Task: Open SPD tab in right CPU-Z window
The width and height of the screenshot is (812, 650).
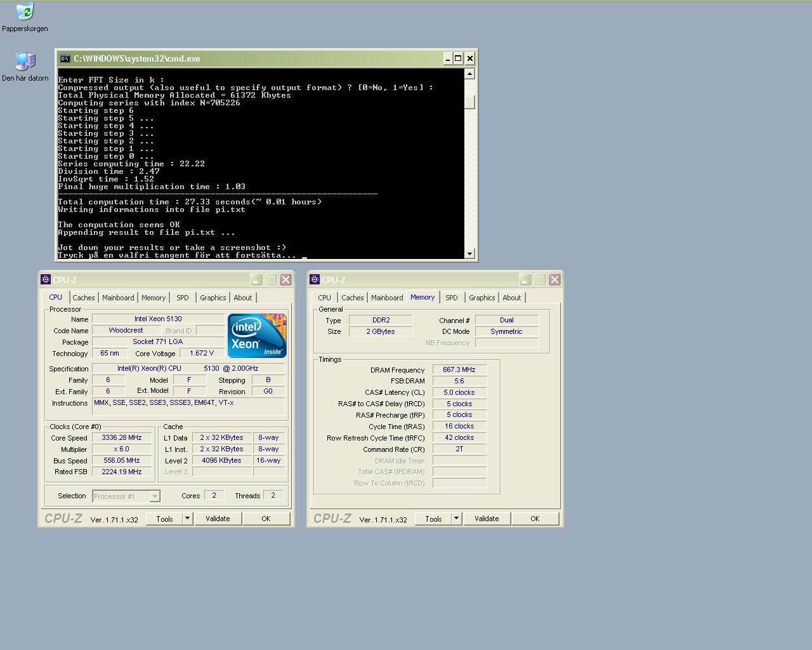Action: [x=452, y=298]
